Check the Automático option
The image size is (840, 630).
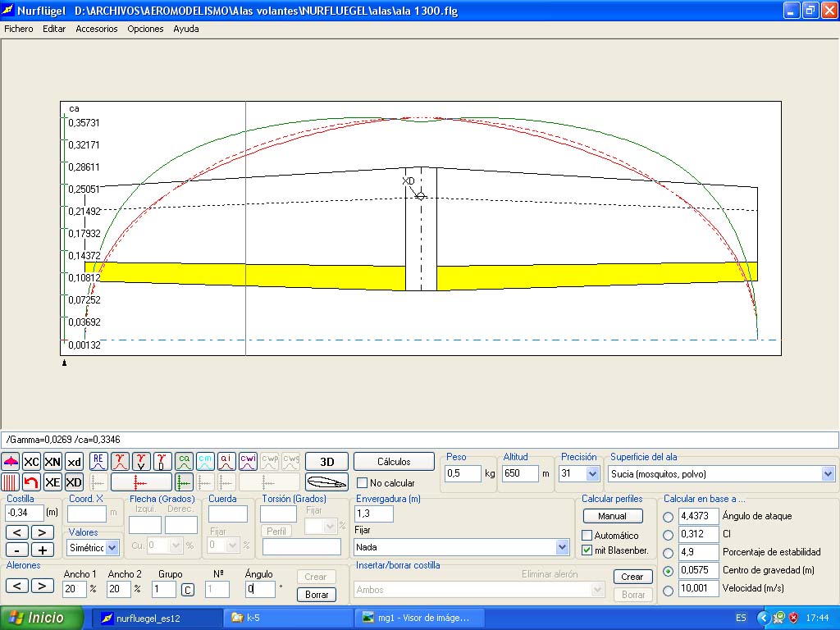pos(587,536)
